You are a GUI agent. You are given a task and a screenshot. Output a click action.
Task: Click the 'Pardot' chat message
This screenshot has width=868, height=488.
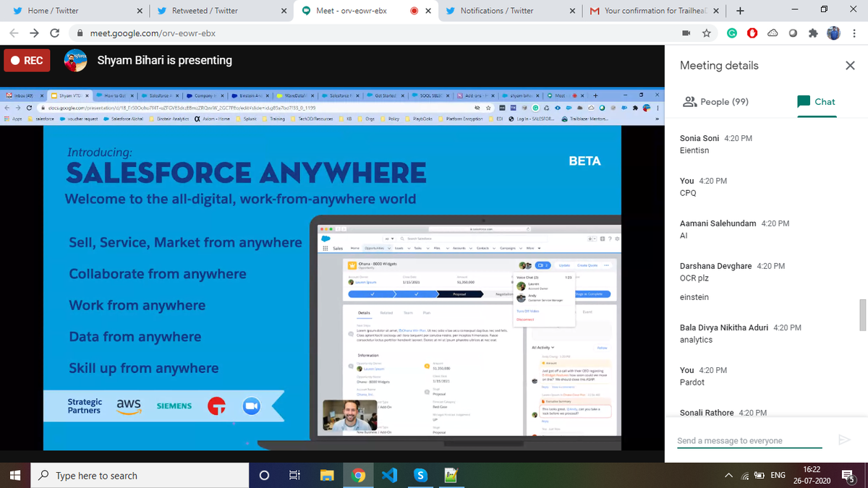[692, 382]
